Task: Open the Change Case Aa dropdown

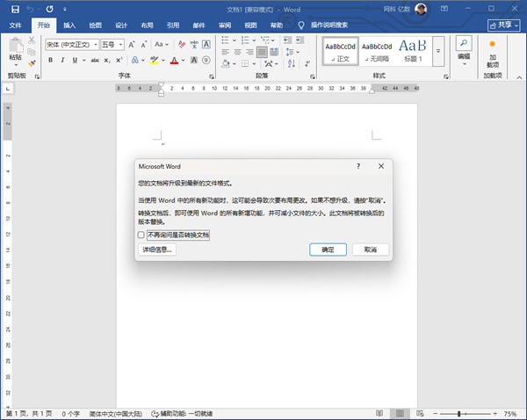Action: pos(162,45)
